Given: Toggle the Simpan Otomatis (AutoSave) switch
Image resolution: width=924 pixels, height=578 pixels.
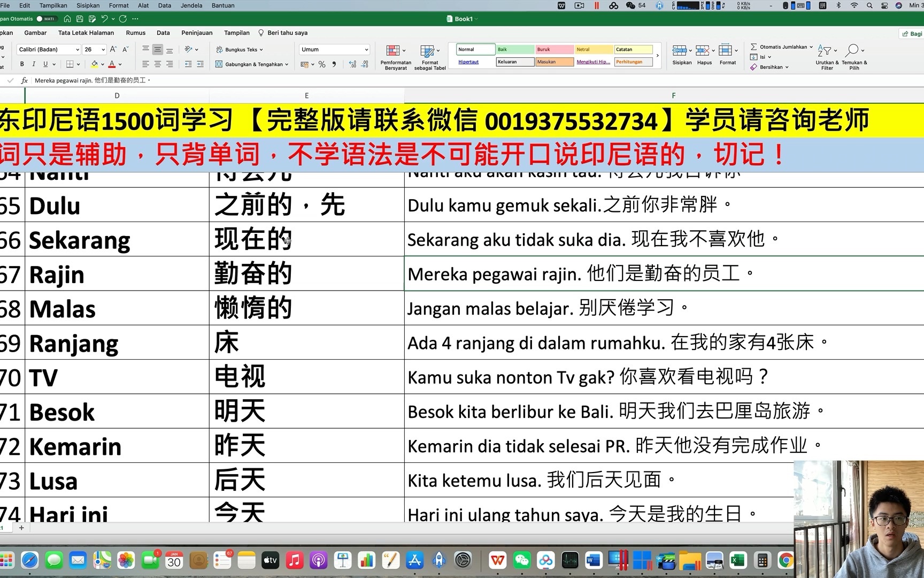Looking at the screenshot, I should pos(46,19).
